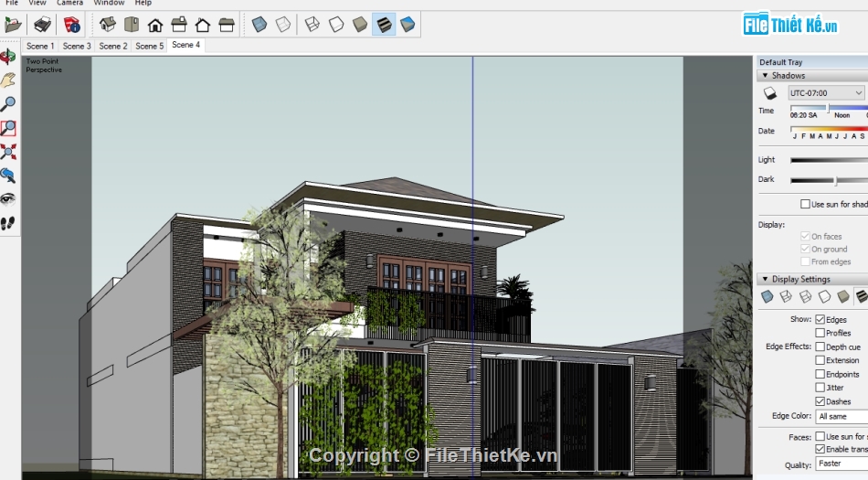Screen dimensions: 868x480
Task: Switch to the Scene 2 tab
Action: 113,46
